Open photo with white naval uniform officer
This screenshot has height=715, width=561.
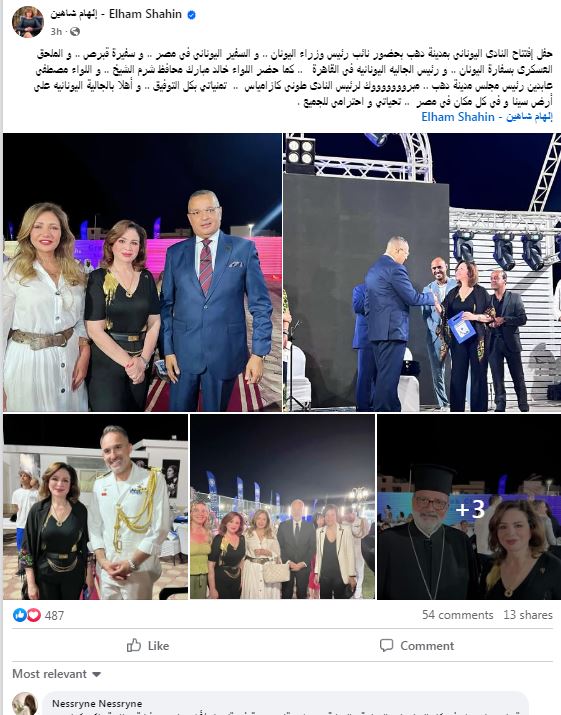point(95,506)
